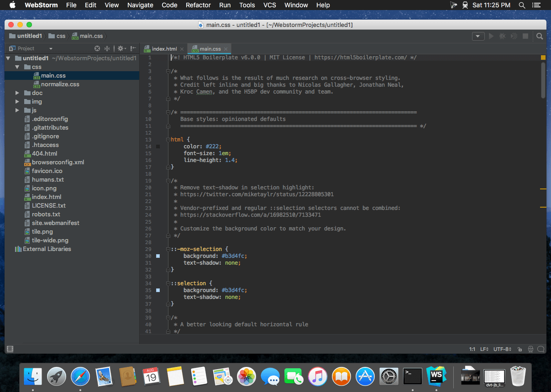Click the Run play icon in toolbar
Image resolution: width=551 pixels, height=392 pixels.
[491, 36]
